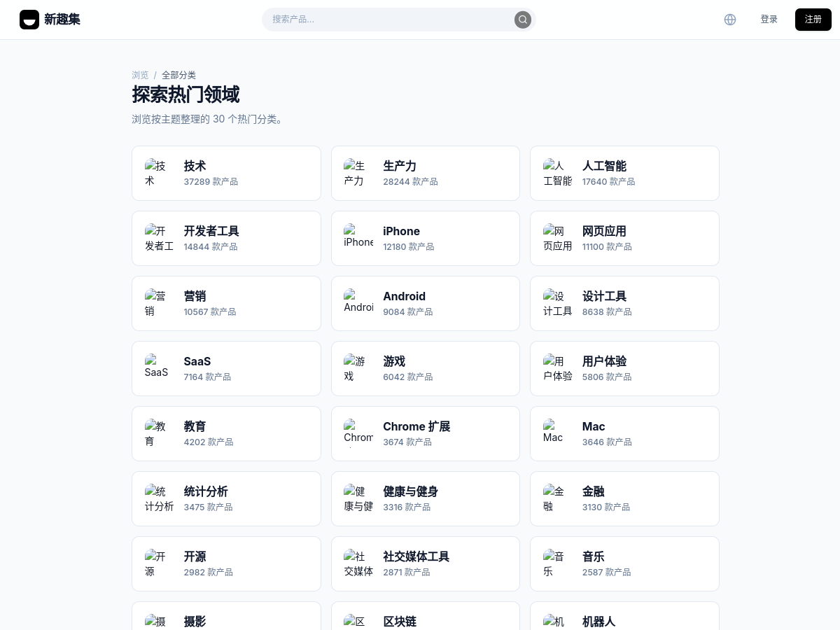Open the 摄影 category card
The image size is (840, 630).
226,616
